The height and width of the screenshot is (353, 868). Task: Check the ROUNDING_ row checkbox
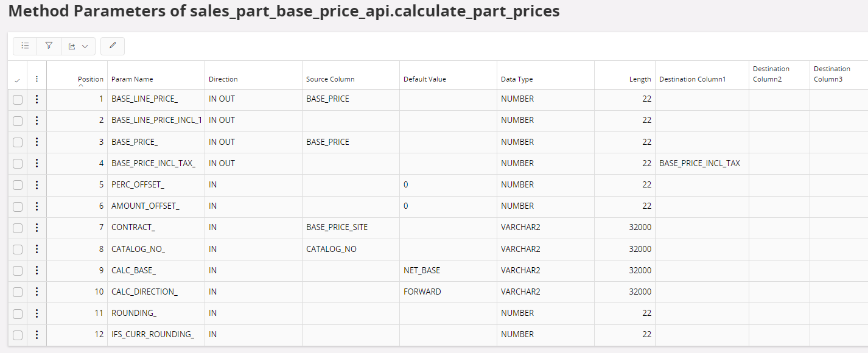click(x=18, y=313)
